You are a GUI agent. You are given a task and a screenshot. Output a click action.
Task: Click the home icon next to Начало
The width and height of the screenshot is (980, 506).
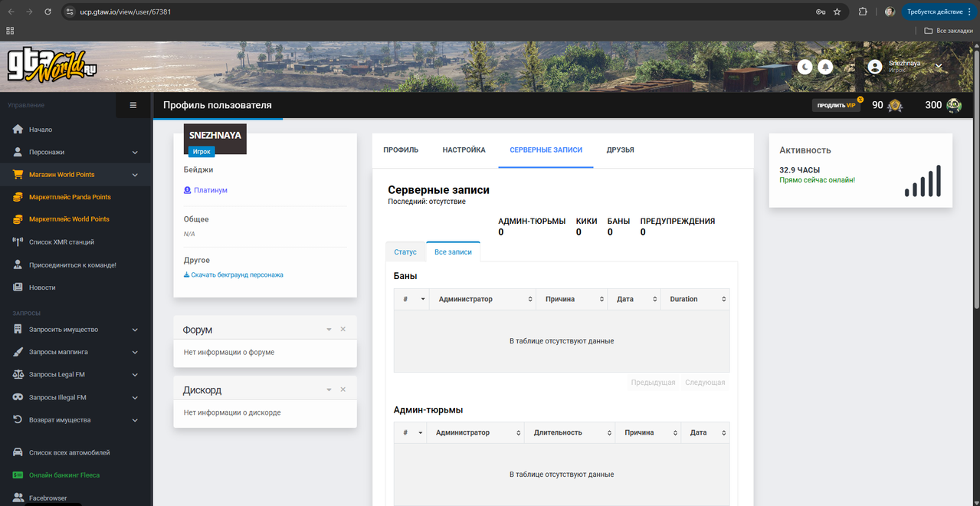point(18,130)
